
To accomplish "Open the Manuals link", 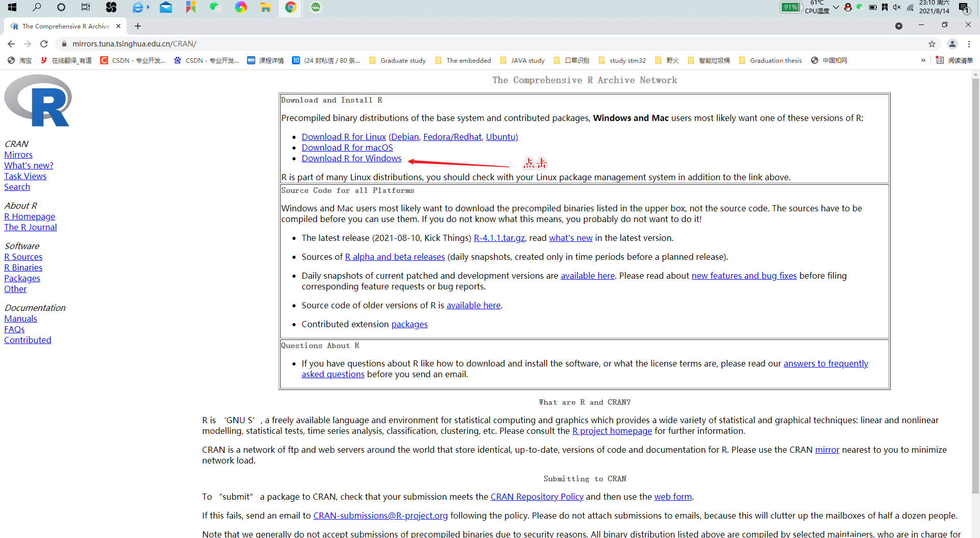I will pos(20,319).
